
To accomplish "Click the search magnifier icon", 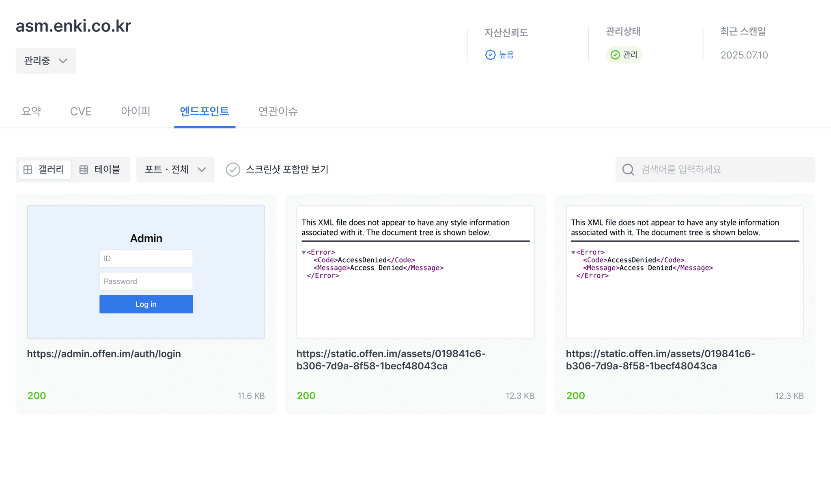I will coord(628,169).
